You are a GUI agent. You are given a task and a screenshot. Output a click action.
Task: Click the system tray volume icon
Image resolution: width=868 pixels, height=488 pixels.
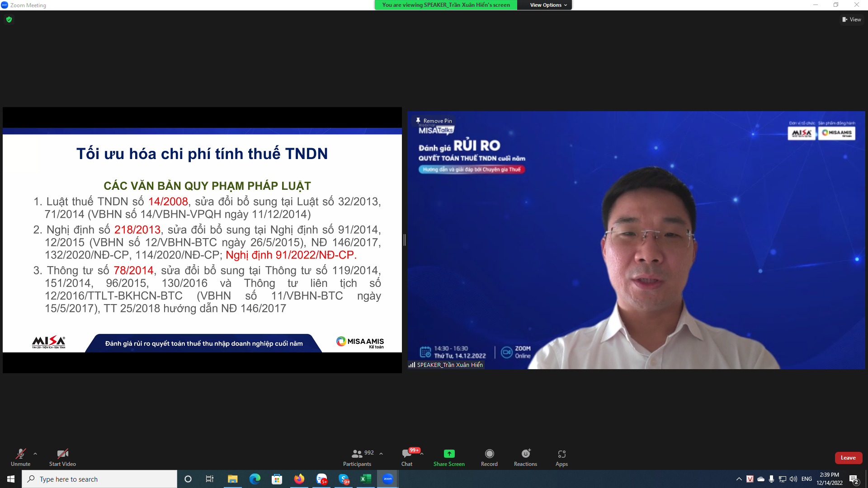click(793, 479)
